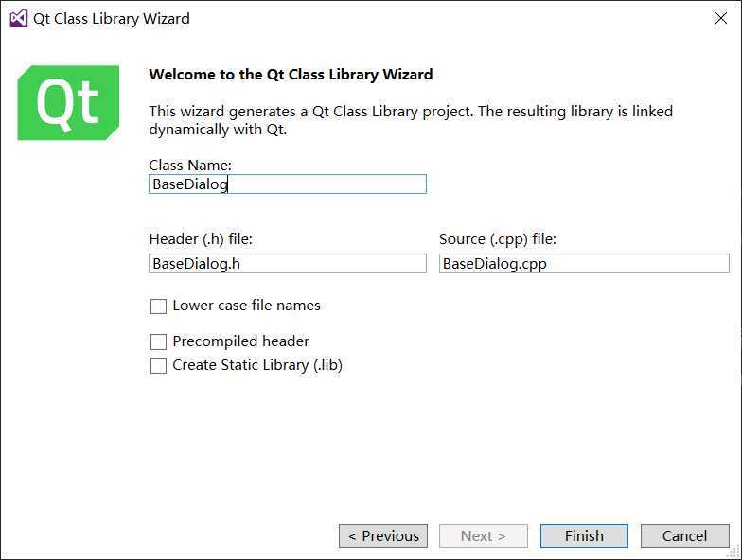
Task: Click the "Header (.h) file:" label
Action: (201, 239)
